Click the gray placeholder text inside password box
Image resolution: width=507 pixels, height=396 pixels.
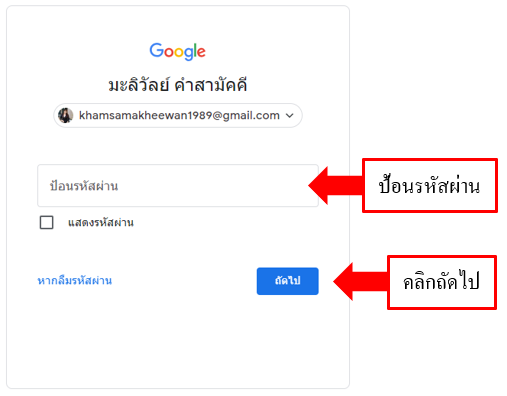click(84, 185)
